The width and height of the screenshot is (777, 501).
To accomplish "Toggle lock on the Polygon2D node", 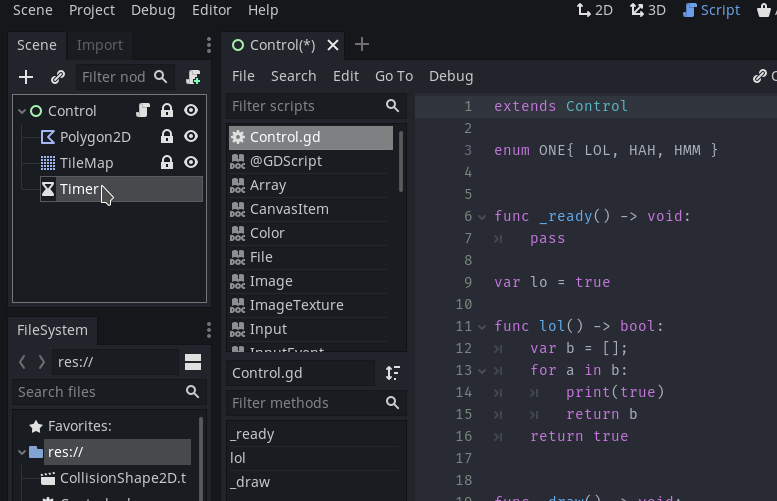I will [x=167, y=137].
